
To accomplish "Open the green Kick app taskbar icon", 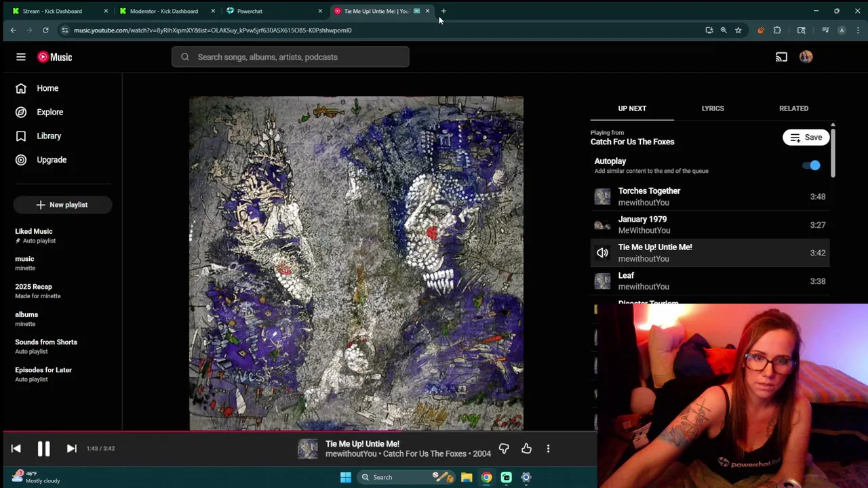I will click(506, 477).
